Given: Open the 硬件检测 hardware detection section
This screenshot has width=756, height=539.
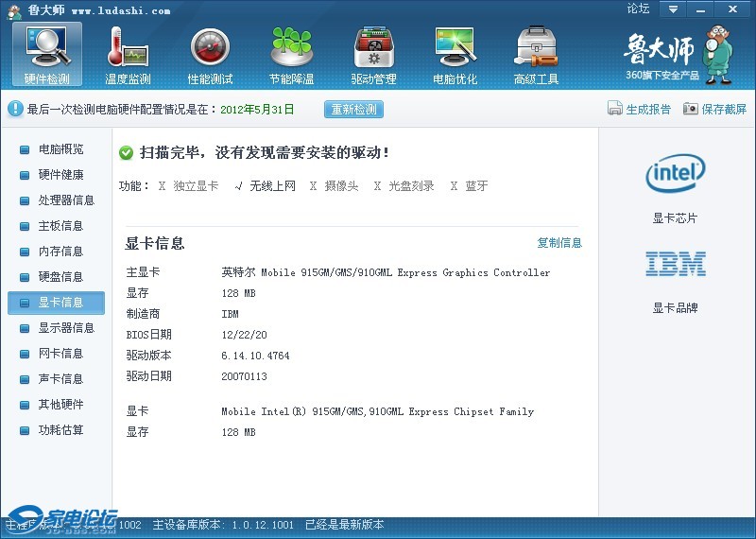Looking at the screenshot, I should (x=47, y=55).
